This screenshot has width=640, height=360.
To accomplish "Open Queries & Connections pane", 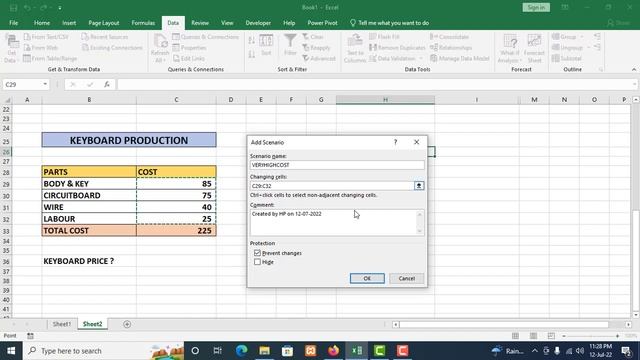I will (x=205, y=37).
